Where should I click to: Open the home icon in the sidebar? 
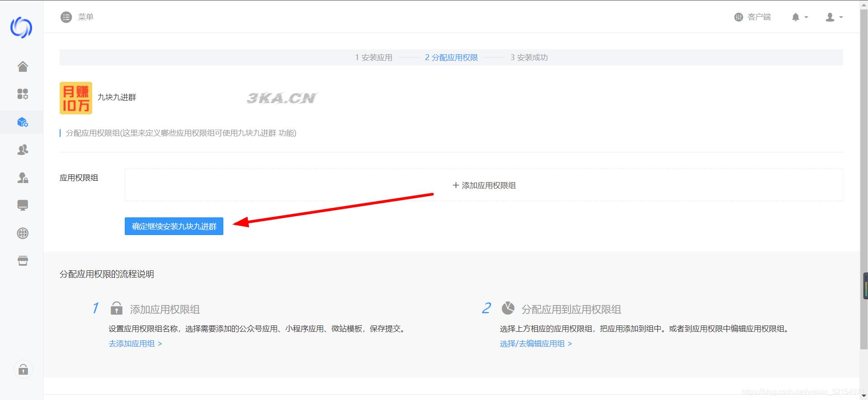(23, 66)
